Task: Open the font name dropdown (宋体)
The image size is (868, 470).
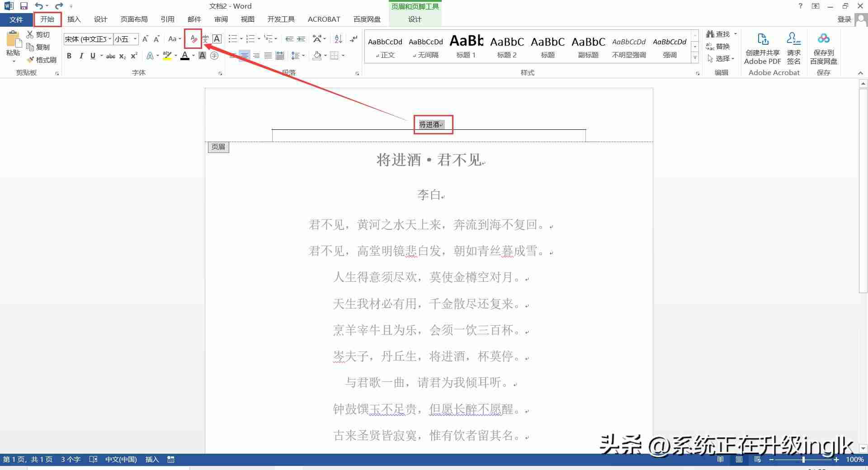Action: [110, 39]
